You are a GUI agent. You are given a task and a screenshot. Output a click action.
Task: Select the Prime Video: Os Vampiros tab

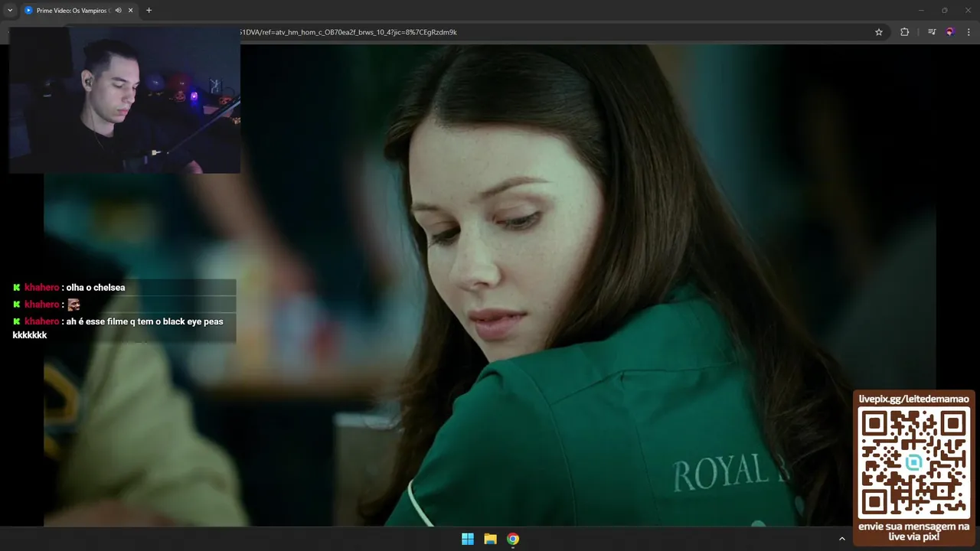pyautogui.click(x=73, y=11)
